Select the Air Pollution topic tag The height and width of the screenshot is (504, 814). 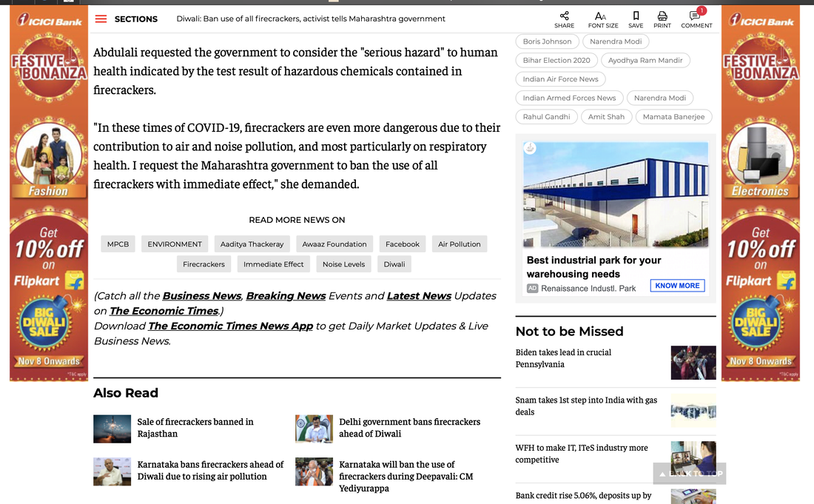[x=459, y=244]
